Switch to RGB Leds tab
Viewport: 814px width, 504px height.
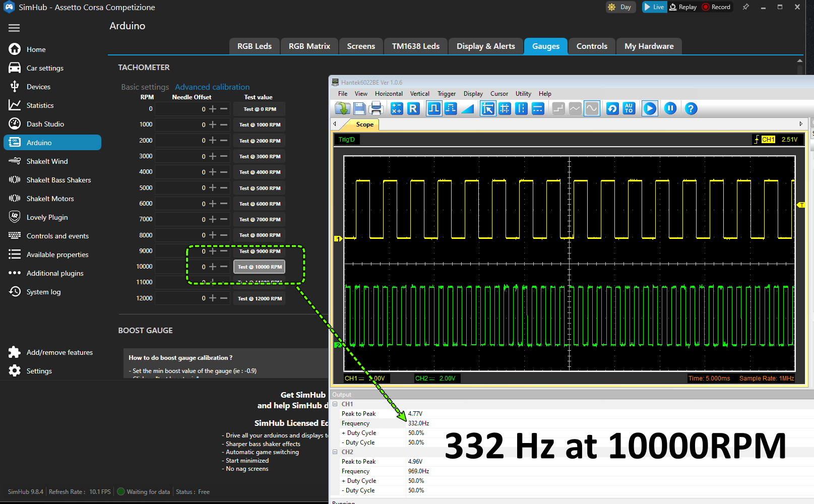[x=255, y=46]
